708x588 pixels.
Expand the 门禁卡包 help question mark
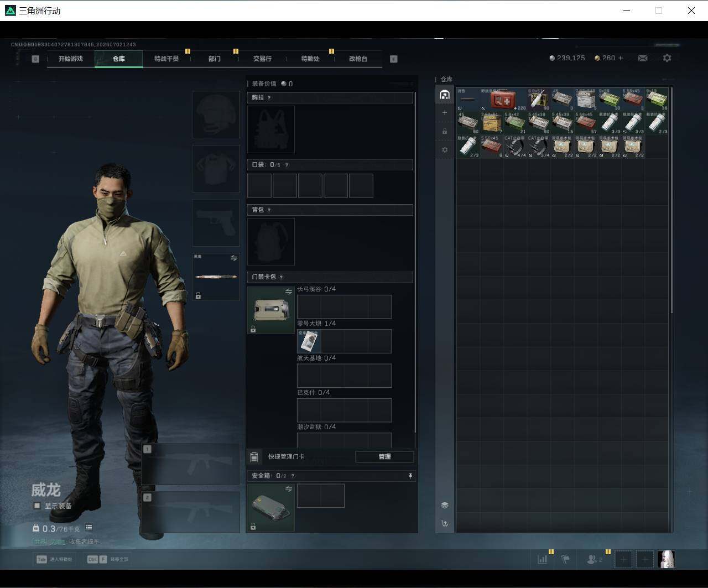(281, 277)
